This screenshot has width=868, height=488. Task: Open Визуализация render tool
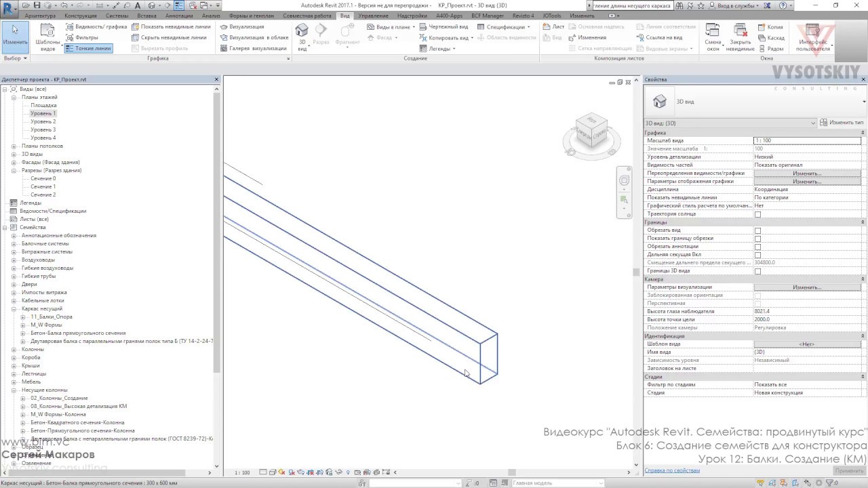242,27
